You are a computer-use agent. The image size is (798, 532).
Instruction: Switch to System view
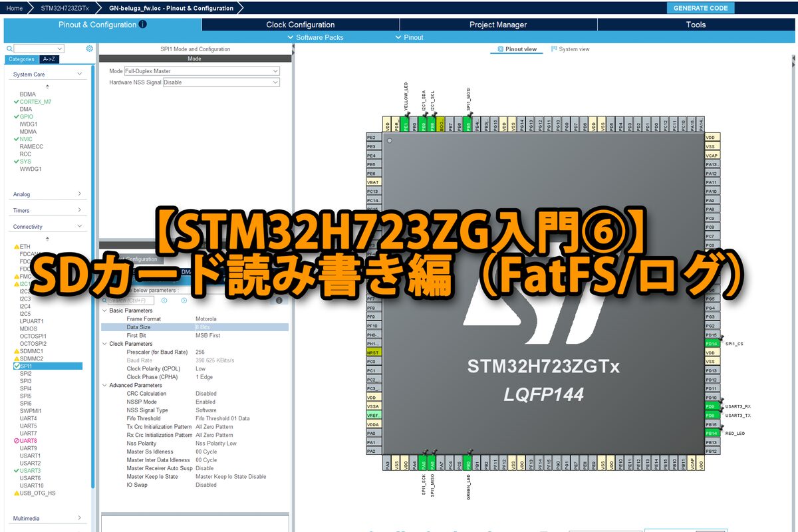570,49
